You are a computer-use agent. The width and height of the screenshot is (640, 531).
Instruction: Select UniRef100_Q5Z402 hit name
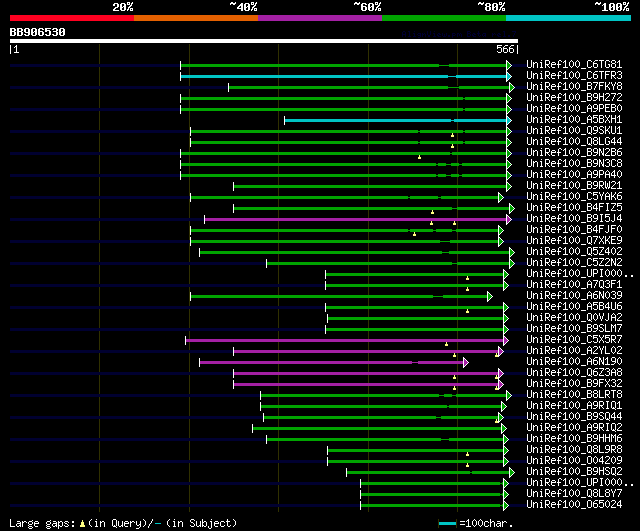tap(574, 252)
